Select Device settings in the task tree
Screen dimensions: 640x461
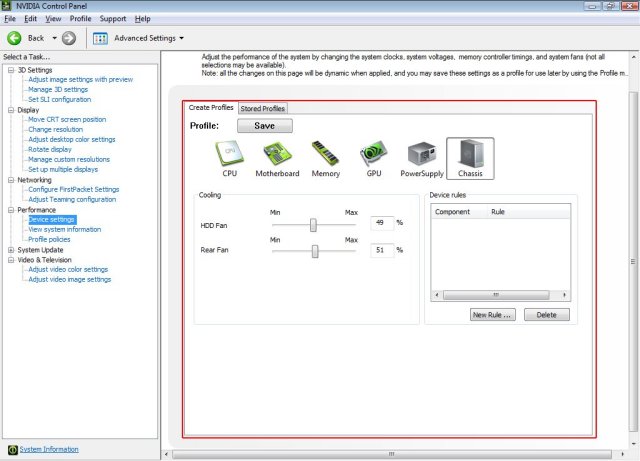[51, 220]
